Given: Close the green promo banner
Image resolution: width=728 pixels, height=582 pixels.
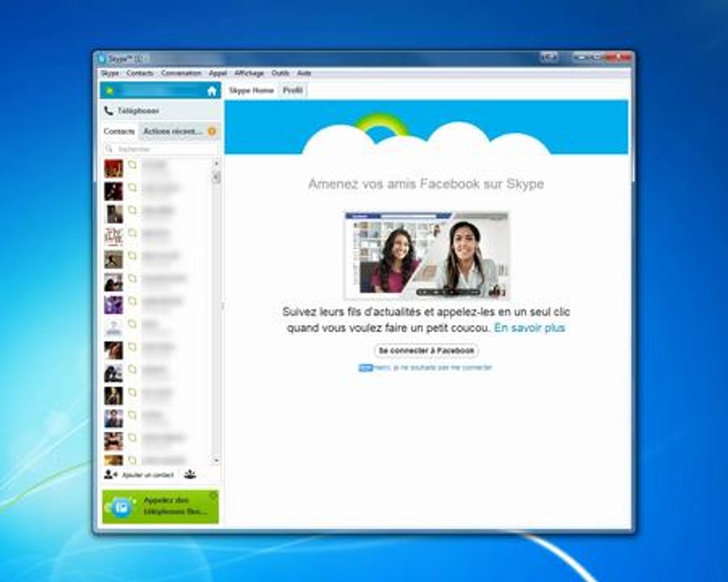Looking at the screenshot, I should (x=213, y=496).
